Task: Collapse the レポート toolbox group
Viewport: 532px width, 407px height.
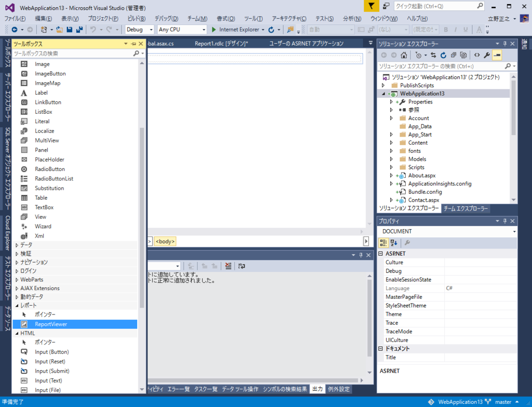Action: tap(17, 306)
